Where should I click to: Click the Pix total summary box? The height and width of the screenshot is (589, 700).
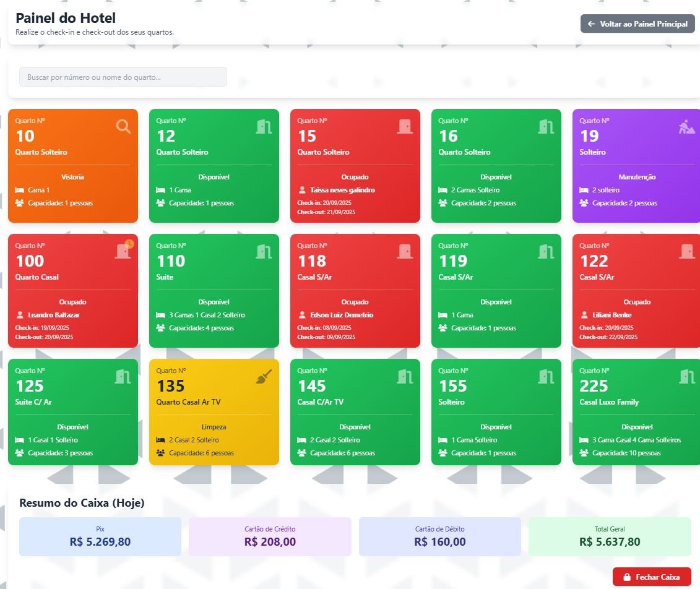(100, 536)
